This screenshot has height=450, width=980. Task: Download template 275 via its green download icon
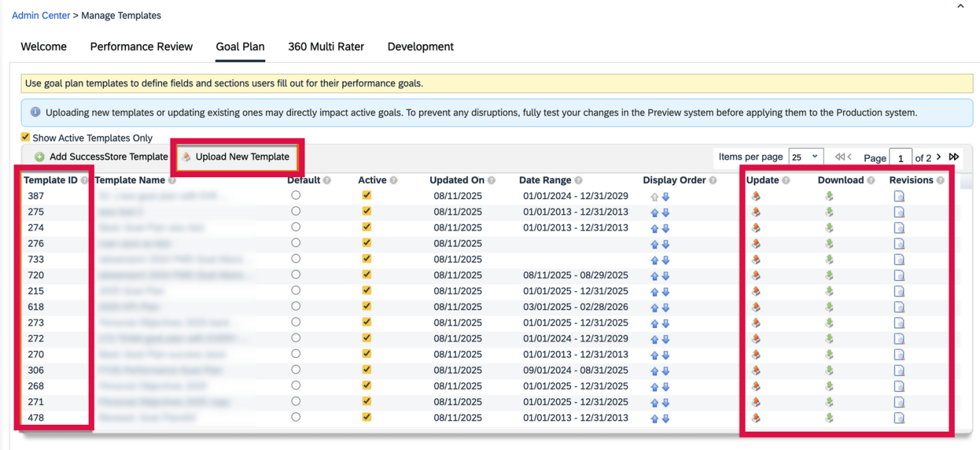coord(829,212)
